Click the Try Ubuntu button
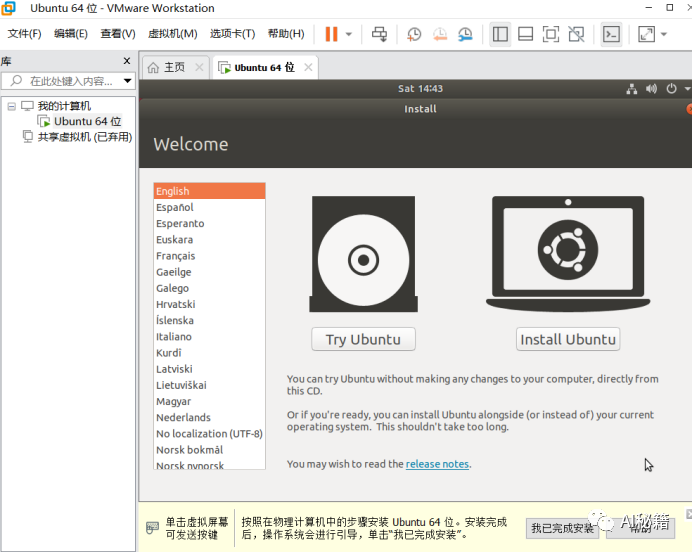The image size is (692, 552). [x=363, y=339]
